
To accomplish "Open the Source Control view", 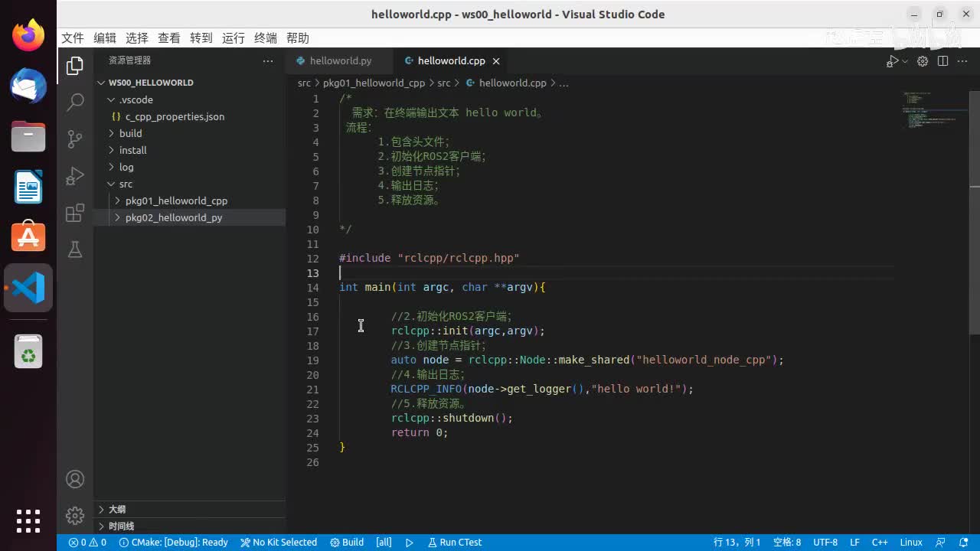I will tap(75, 139).
